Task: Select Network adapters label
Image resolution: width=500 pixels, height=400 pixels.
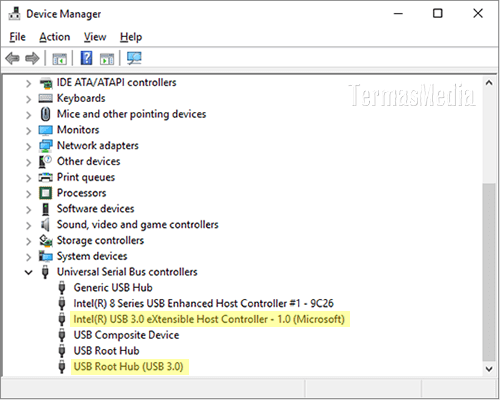Action: [98, 146]
